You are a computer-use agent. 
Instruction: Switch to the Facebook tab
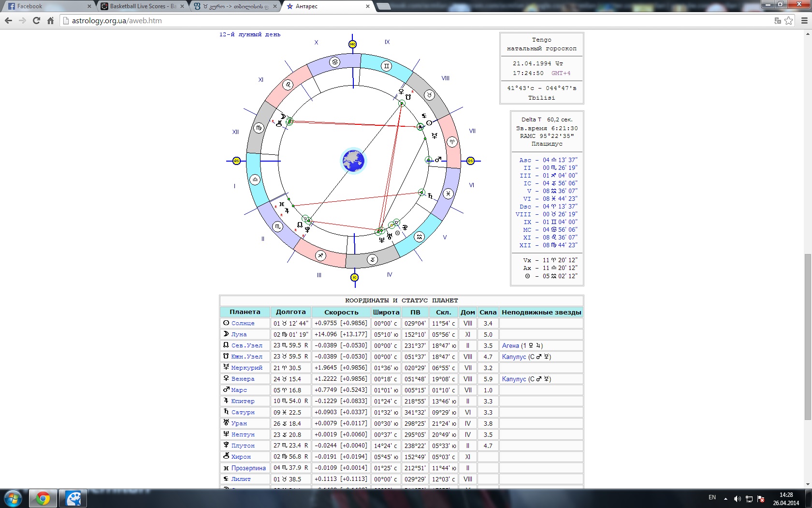click(x=30, y=6)
